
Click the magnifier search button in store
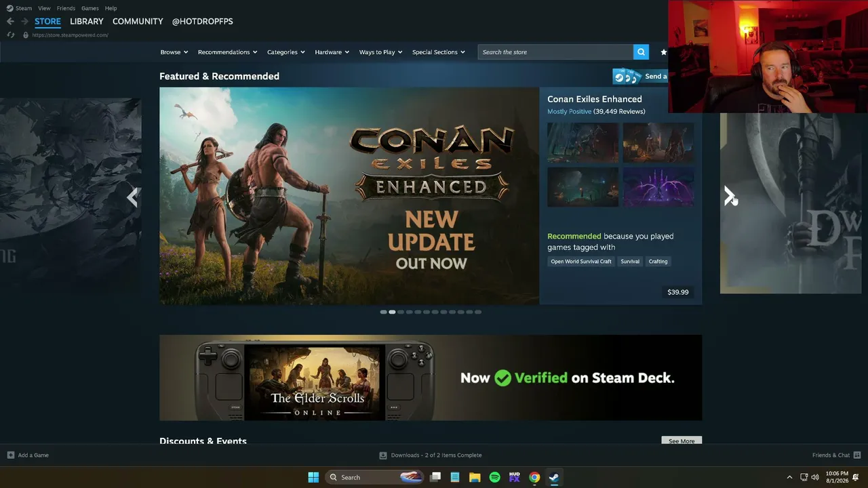641,52
